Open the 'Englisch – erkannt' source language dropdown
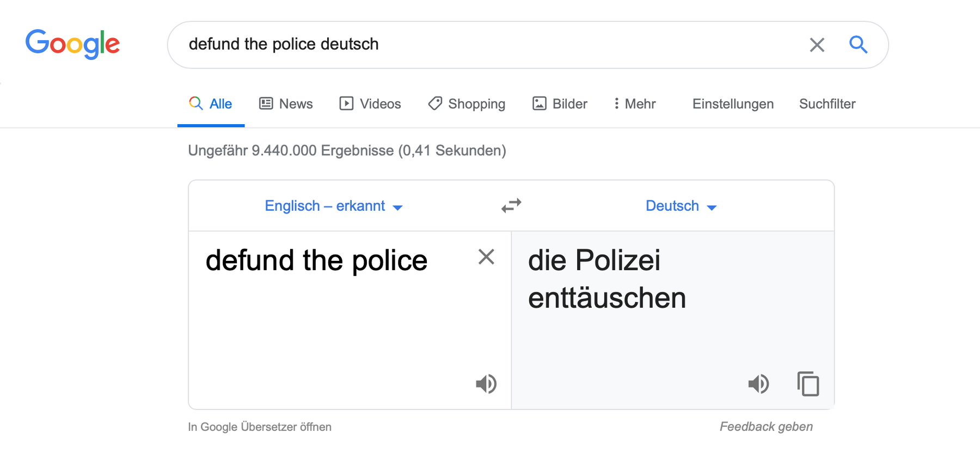The width and height of the screenshot is (980, 459). pyautogui.click(x=333, y=206)
